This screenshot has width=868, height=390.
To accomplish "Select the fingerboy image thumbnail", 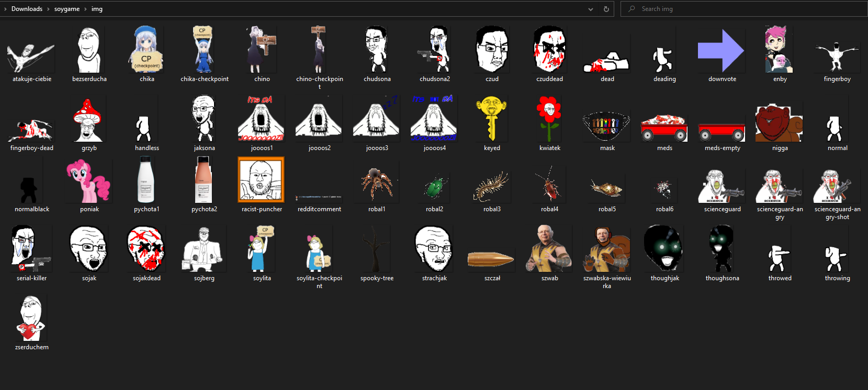I will [837, 56].
